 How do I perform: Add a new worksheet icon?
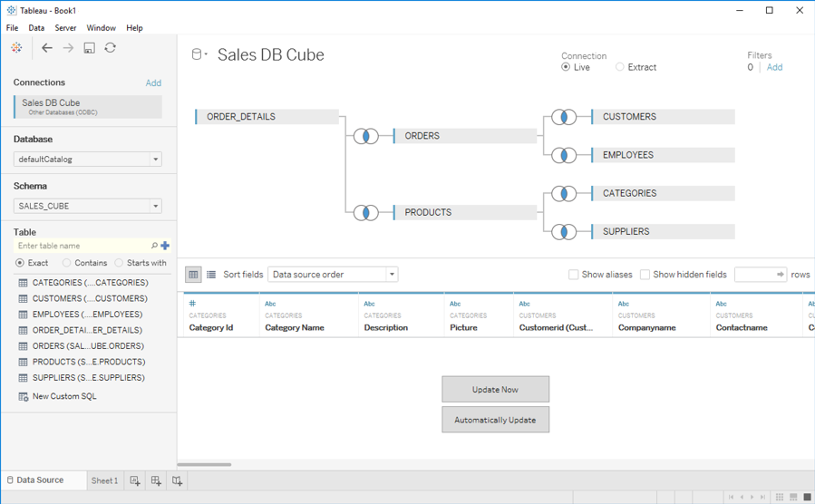(135, 480)
